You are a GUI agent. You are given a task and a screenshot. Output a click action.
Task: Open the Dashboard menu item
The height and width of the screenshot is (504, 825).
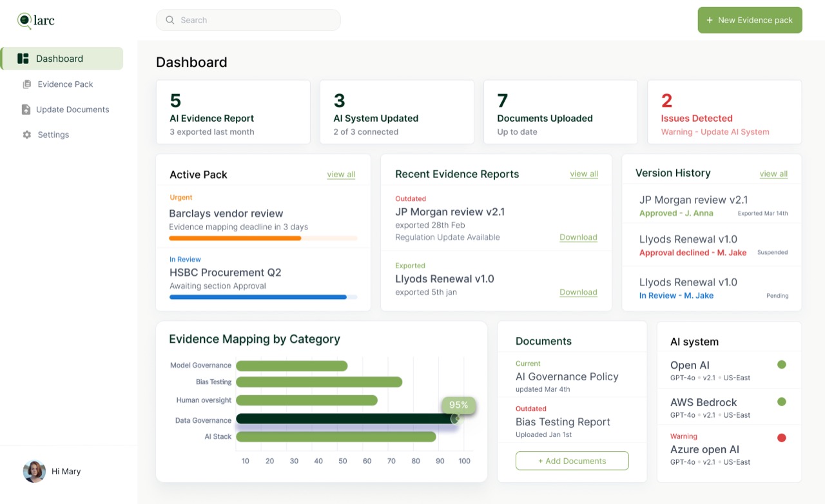[62, 59]
